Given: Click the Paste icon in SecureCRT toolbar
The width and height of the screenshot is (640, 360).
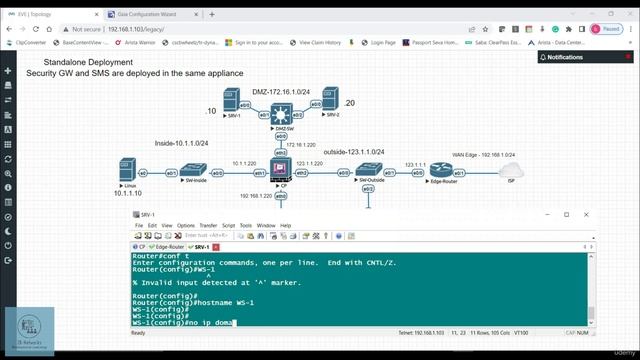Looking at the screenshot, I should pyautogui.click(x=250, y=236).
